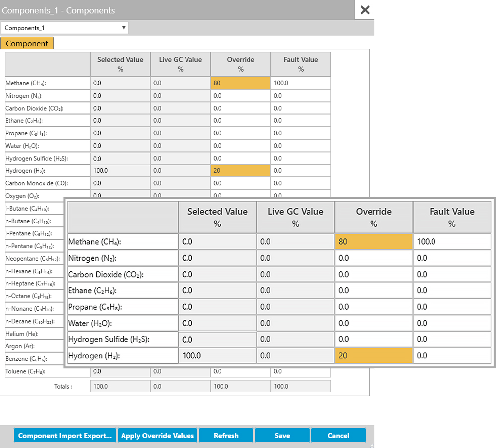This screenshot has height=448, width=496.
Task: Click the Toluene Override value field
Action: pyautogui.click(x=241, y=371)
